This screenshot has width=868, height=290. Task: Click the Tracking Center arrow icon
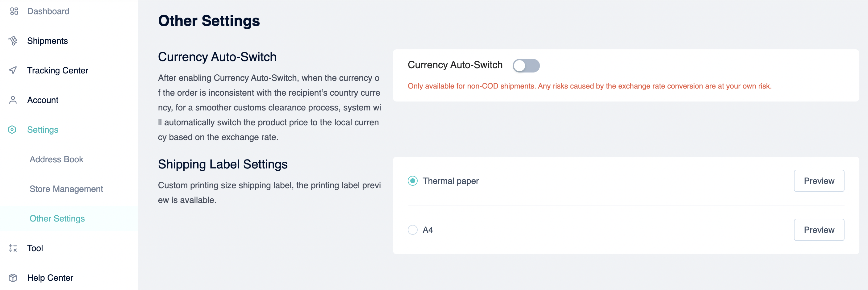[13, 70]
